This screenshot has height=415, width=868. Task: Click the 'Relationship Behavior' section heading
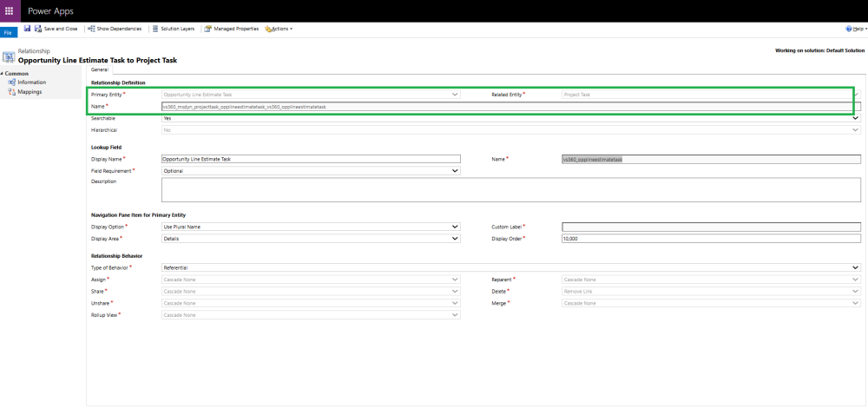point(116,256)
